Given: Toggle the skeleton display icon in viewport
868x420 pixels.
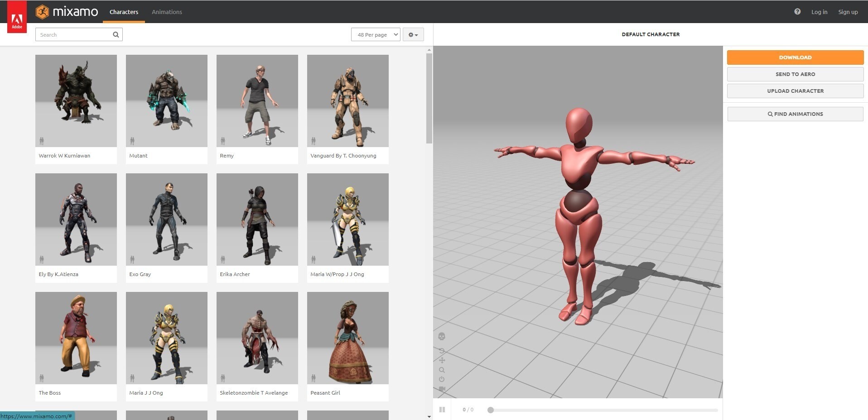Looking at the screenshot, I should click(x=442, y=336).
